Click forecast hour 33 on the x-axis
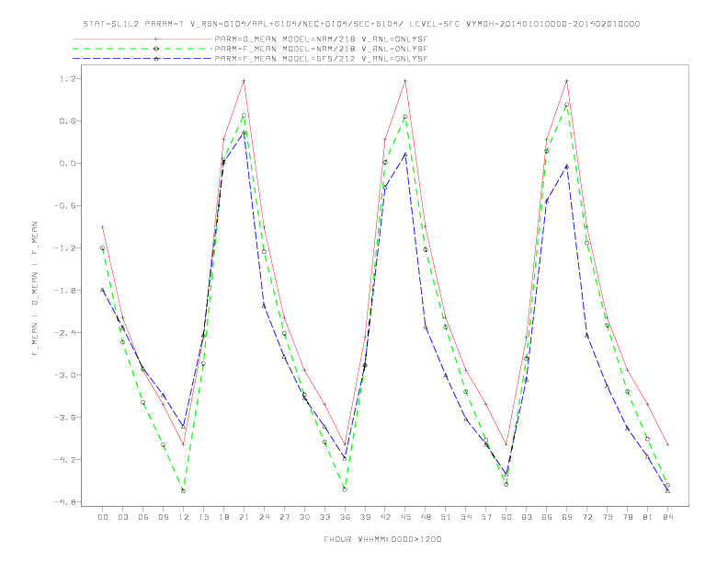728x563 pixels. click(324, 517)
